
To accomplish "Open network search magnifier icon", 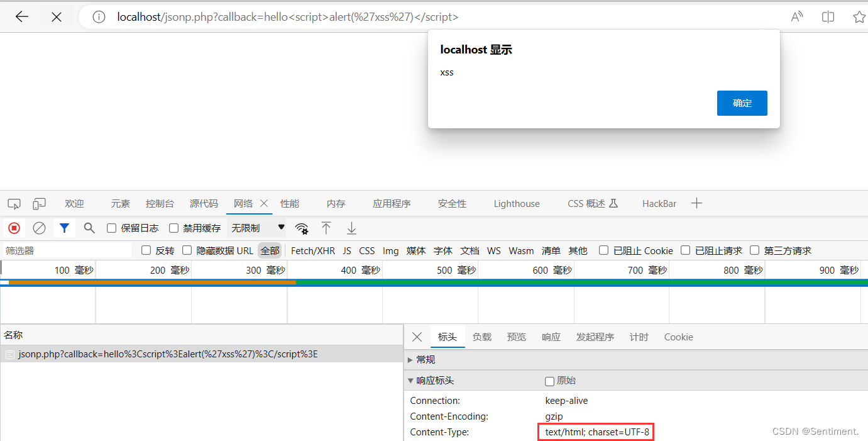I will (89, 228).
